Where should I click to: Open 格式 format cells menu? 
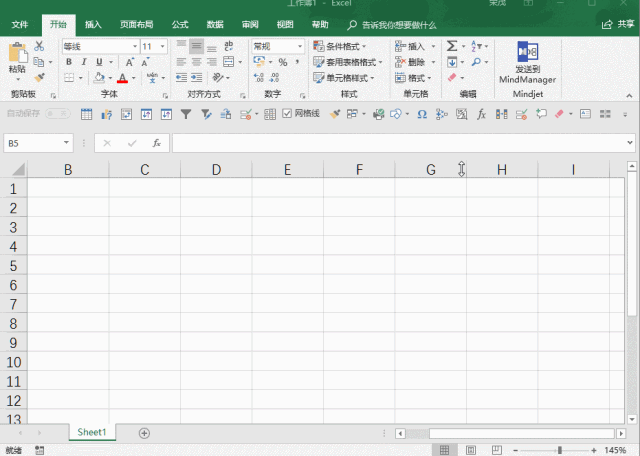[x=413, y=78]
